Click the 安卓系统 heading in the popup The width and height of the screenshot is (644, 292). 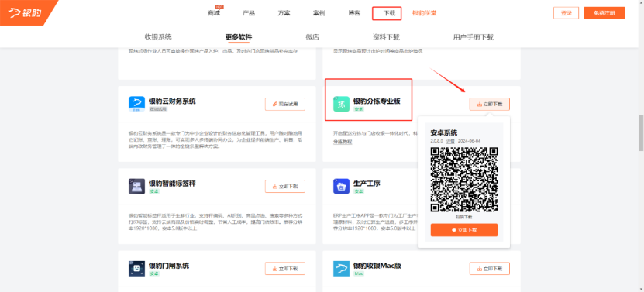point(443,132)
